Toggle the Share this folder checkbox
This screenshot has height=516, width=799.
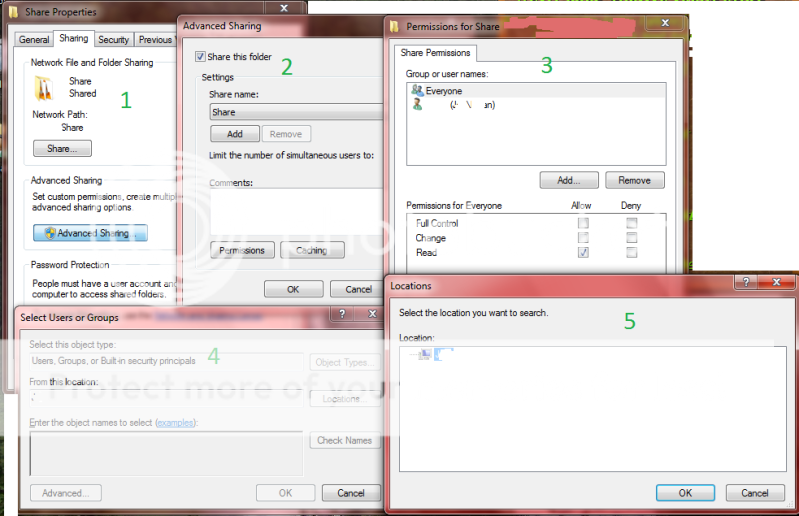tap(201, 57)
